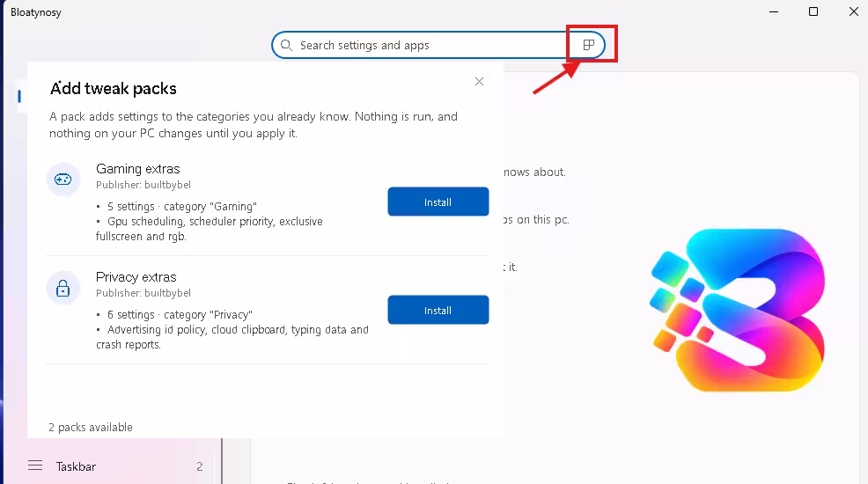Click "5 settings · category Gaming" line

182,206
